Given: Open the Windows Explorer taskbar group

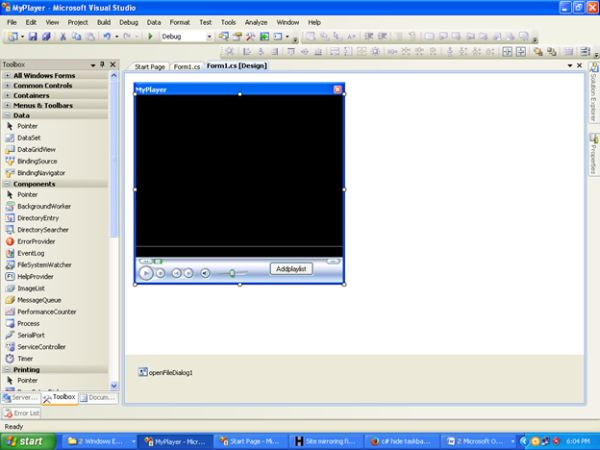Looking at the screenshot, I should pyautogui.click(x=99, y=442).
